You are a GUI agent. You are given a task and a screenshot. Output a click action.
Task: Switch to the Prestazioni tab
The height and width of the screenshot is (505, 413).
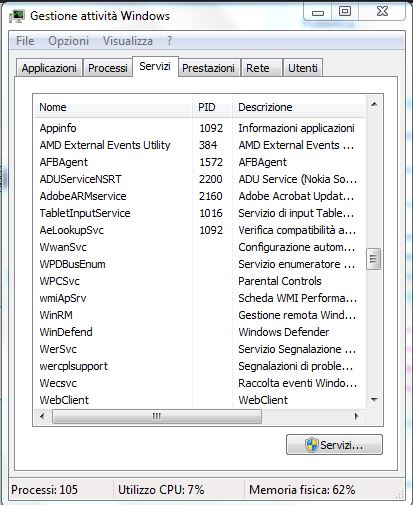[x=208, y=68]
